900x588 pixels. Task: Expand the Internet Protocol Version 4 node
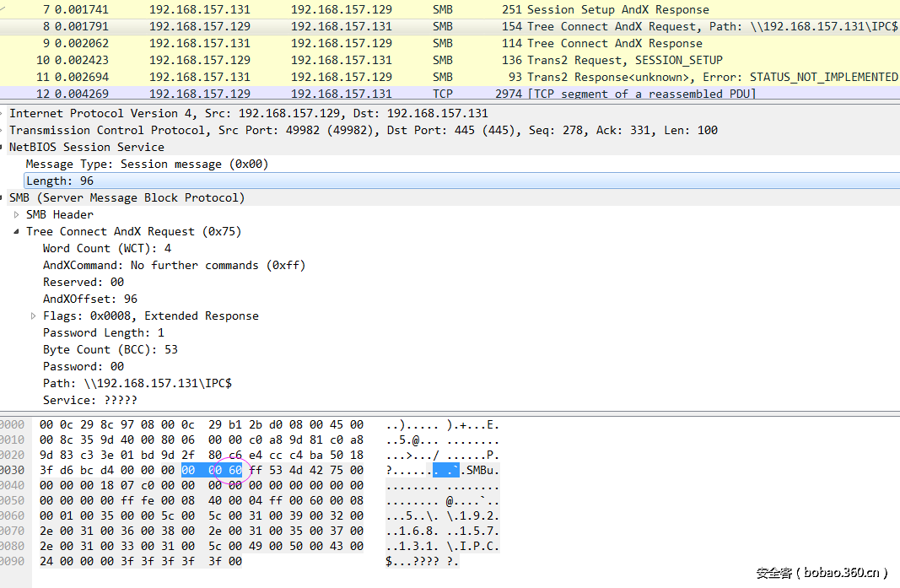point(3,114)
